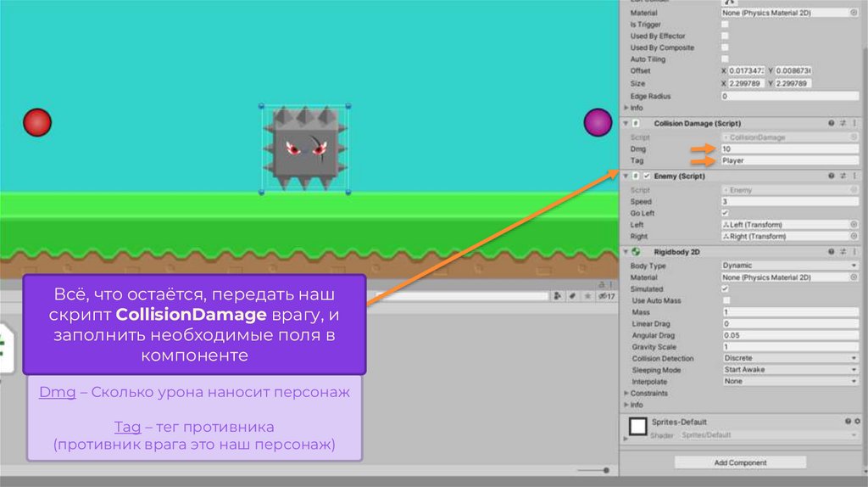Click the Edge Radius input field
Image resolution: width=868 pixels, height=487 pixels.
(x=790, y=96)
